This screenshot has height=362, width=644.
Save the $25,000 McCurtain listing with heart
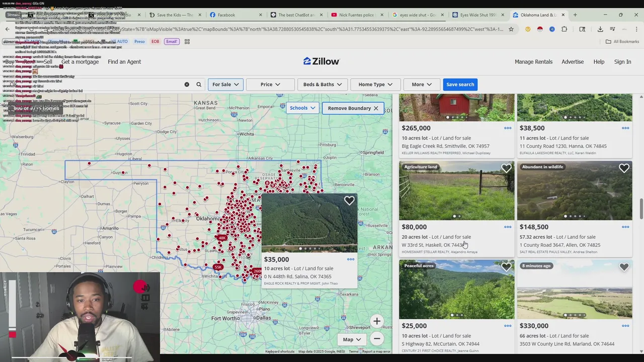tap(506, 267)
